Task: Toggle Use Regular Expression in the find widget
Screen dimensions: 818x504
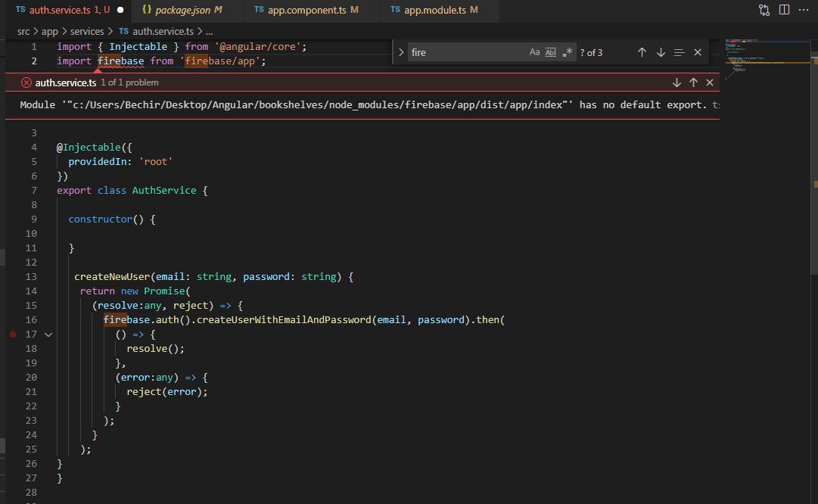Action: click(x=567, y=52)
